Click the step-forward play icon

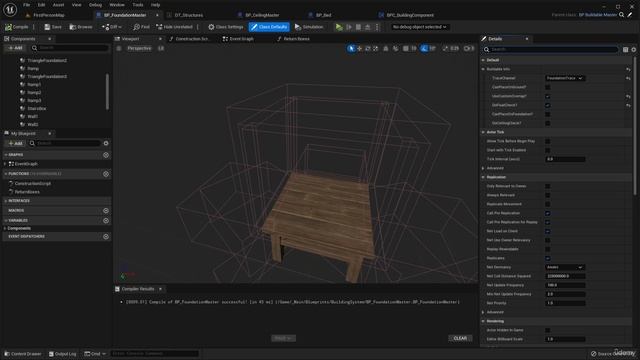[349, 27]
